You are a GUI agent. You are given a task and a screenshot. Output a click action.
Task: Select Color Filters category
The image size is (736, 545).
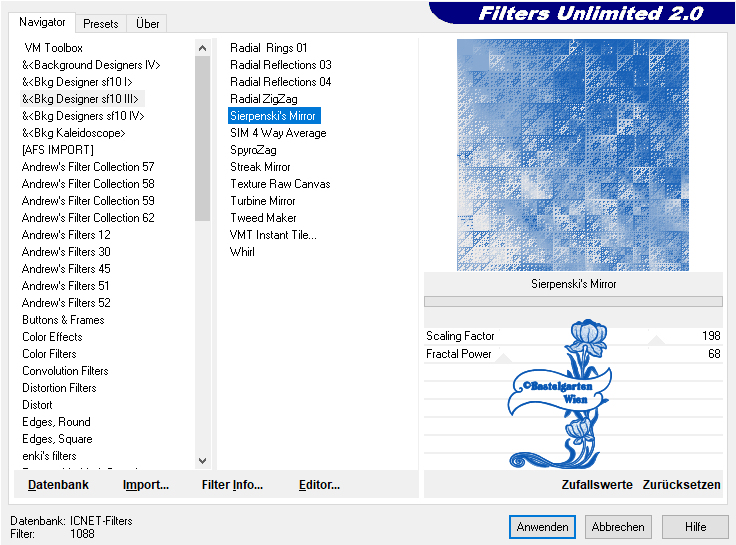click(49, 353)
